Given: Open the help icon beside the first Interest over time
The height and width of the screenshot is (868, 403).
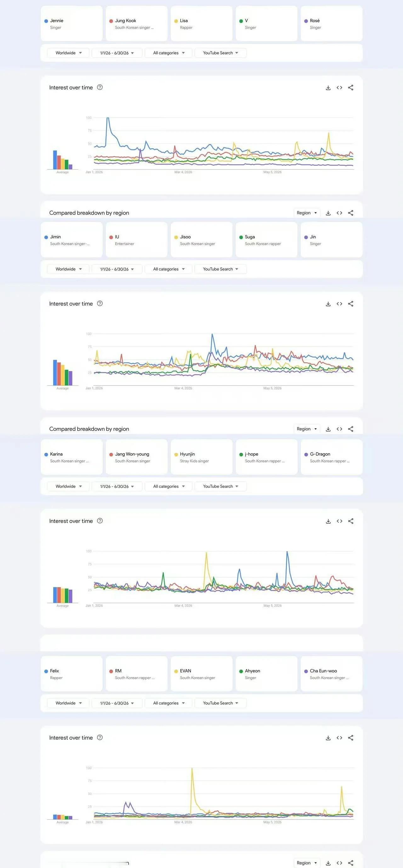Looking at the screenshot, I should tap(100, 87).
